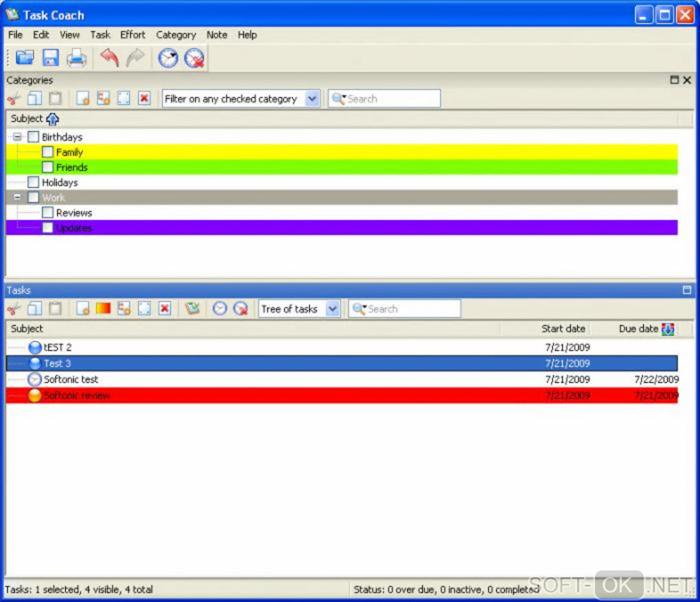The image size is (700, 602).
Task: Print using the printer icon in main toolbar
Action: [77, 58]
